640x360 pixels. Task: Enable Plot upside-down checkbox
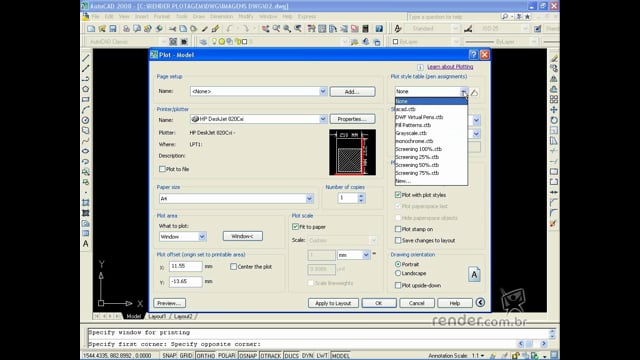[398, 285]
